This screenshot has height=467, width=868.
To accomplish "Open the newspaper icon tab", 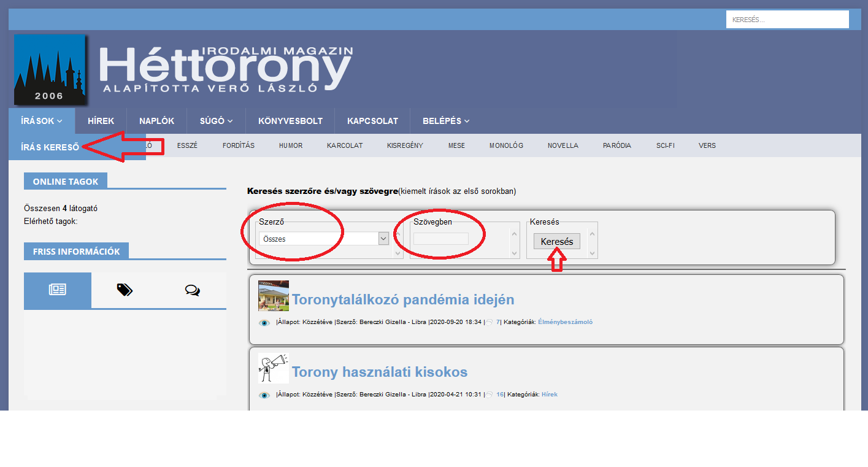I will [58, 290].
